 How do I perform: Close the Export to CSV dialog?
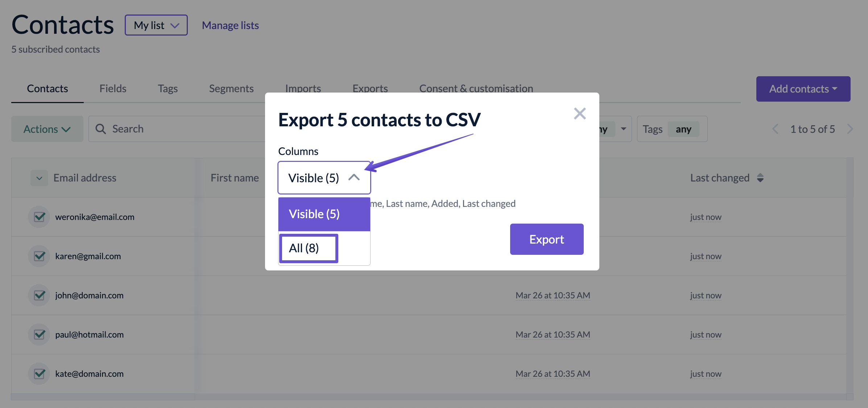(x=580, y=114)
